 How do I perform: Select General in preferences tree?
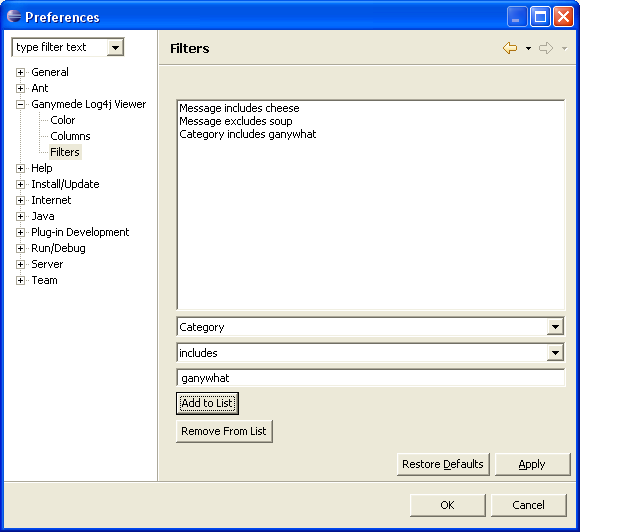tap(50, 72)
